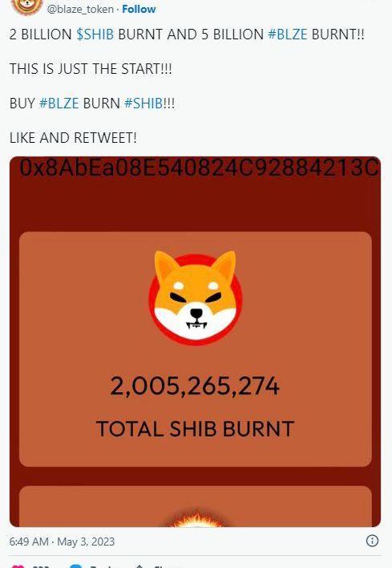Click the THIS IS JUST THE START text
Image resolution: width=392 pixels, height=568 pixels.
tap(91, 69)
